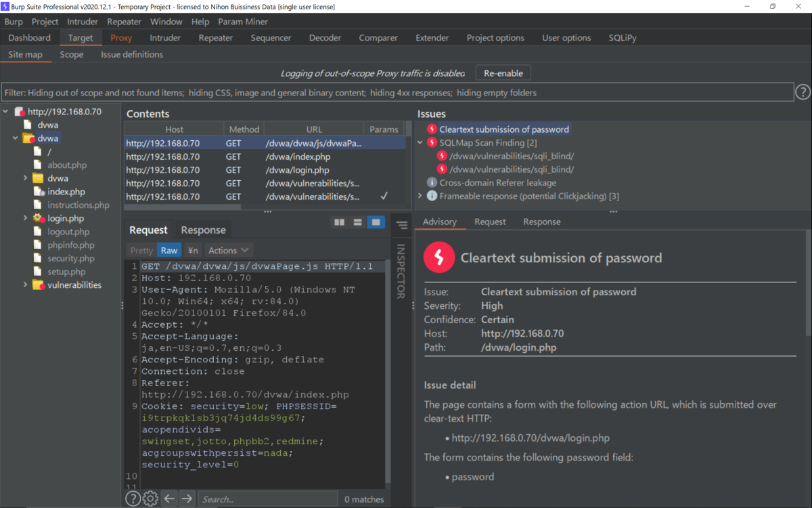Go to next search match arrow

pyautogui.click(x=187, y=499)
